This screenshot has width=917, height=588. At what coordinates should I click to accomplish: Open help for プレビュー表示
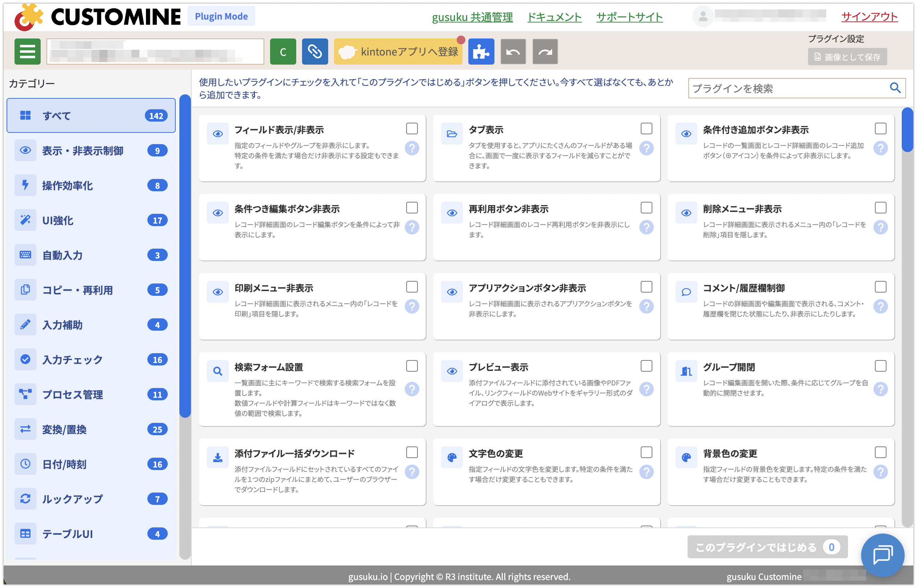point(646,389)
